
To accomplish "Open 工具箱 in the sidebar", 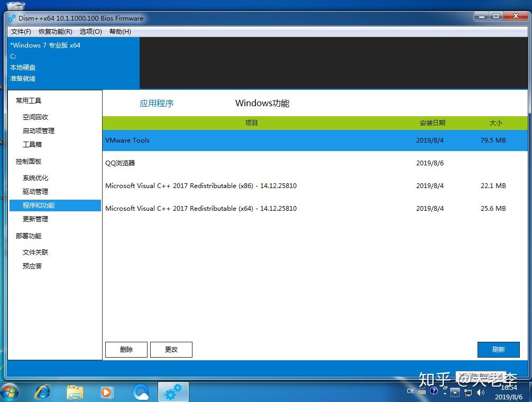I will (x=32, y=144).
